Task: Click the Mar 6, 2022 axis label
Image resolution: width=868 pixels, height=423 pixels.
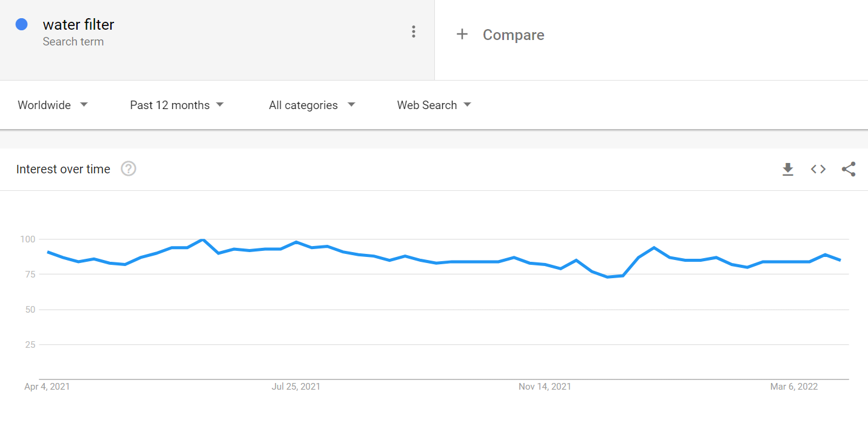Action: (x=794, y=387)
